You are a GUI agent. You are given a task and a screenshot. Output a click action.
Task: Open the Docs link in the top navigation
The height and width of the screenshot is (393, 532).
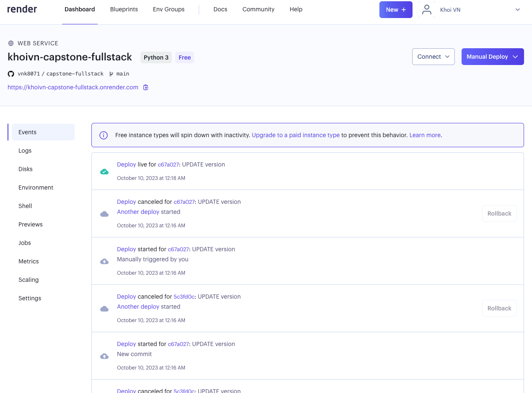(221, 9)
